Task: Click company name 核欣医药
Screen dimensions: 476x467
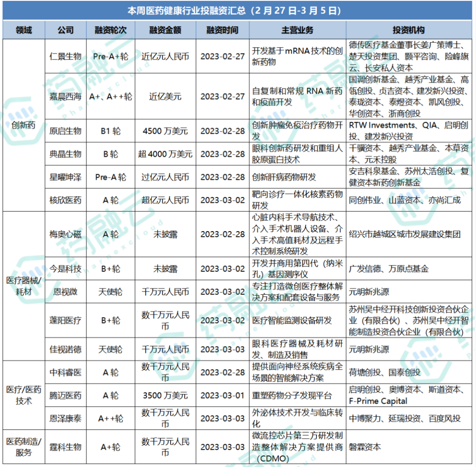Action: coord(66,200)
